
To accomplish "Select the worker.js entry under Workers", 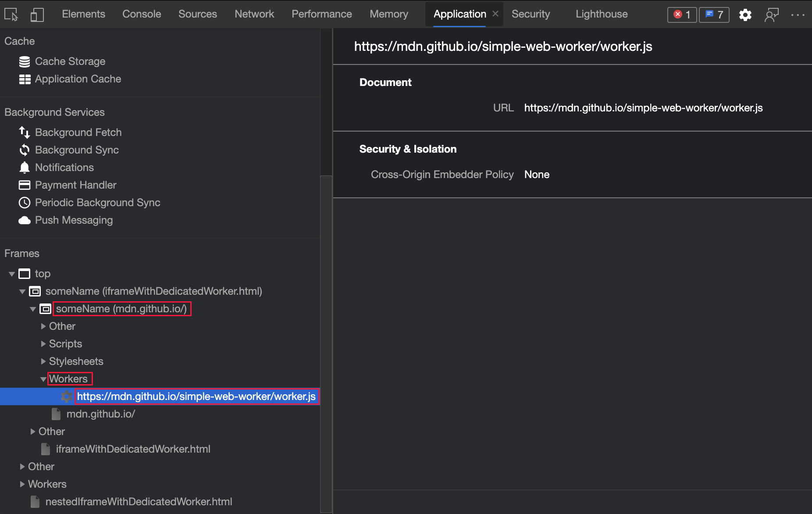I will pos(196,396).
